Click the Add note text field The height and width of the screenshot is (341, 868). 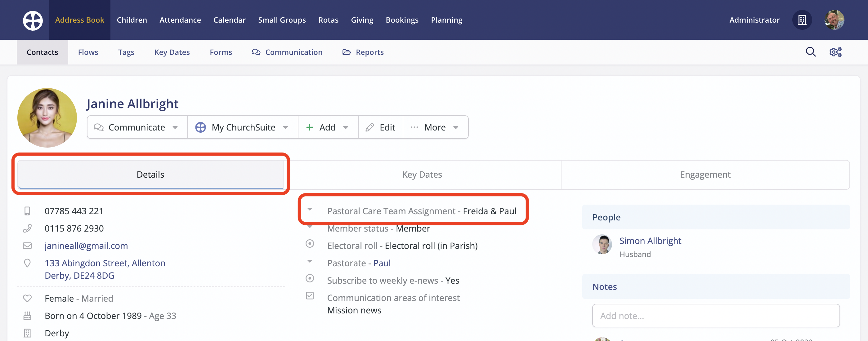pyautogui.click(x=715, y=315)
